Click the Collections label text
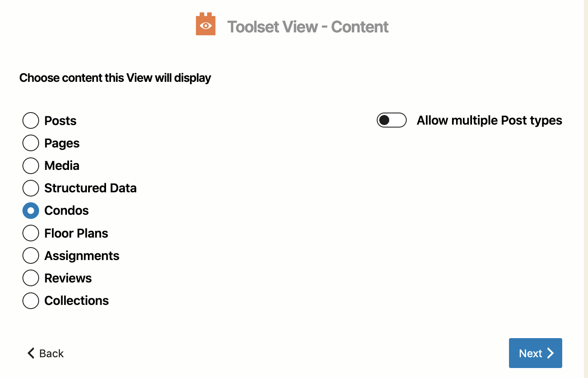This screenshot has height=378, width=588. pyautogui.click(x=77, y=301)
